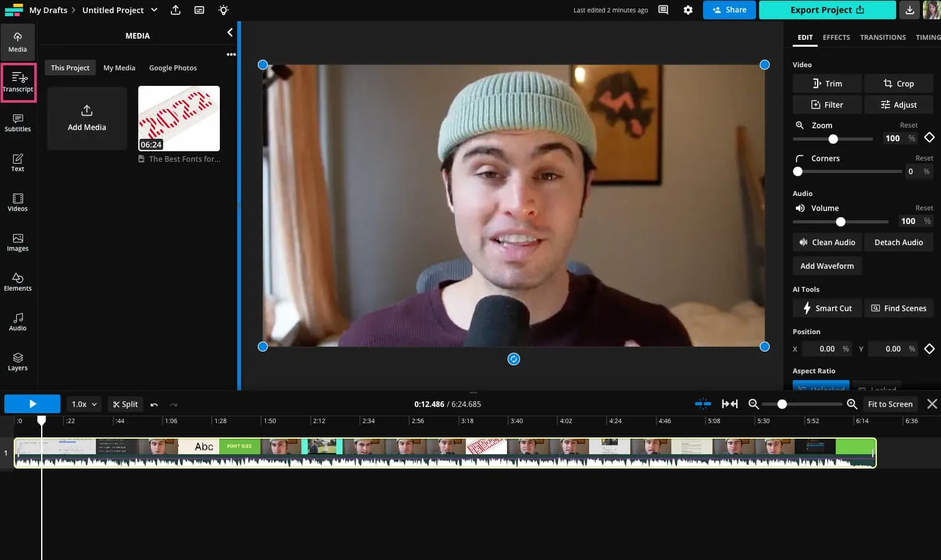Reset the Volume value
This screenshot has width=941, height=560.
pyautogui.click(x=924, y=208)
